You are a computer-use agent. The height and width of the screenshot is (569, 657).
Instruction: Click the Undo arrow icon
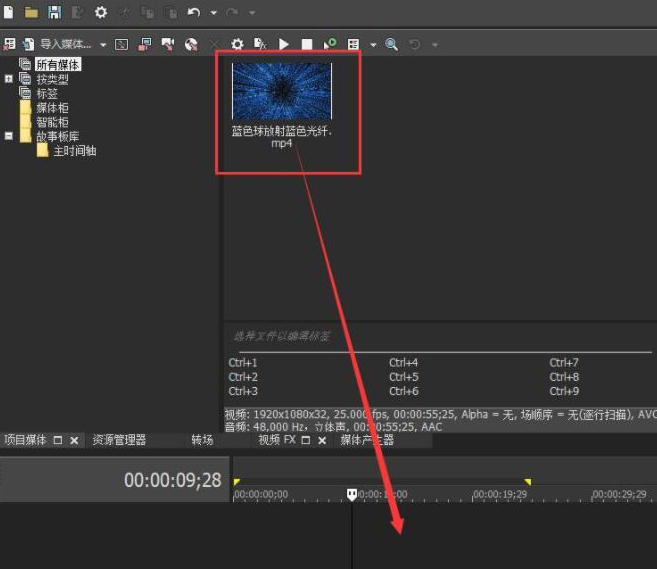click(194, 12)
